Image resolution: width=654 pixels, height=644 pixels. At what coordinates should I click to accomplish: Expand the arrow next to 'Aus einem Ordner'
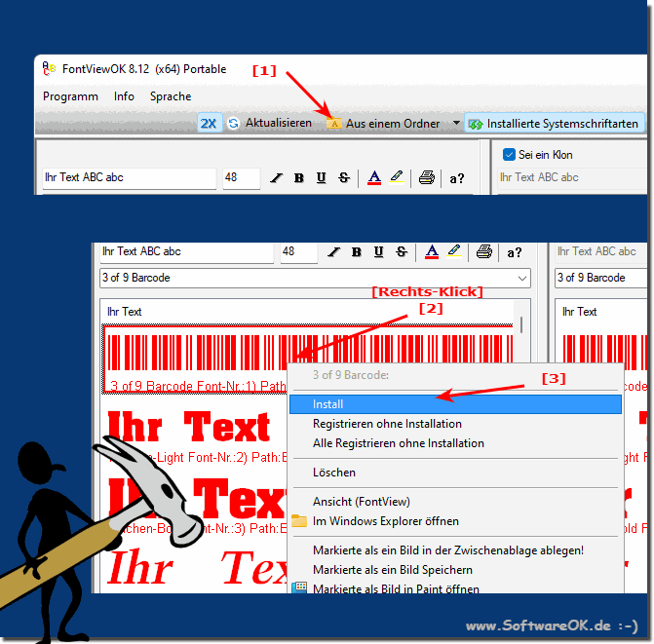[x=456, y=123]
